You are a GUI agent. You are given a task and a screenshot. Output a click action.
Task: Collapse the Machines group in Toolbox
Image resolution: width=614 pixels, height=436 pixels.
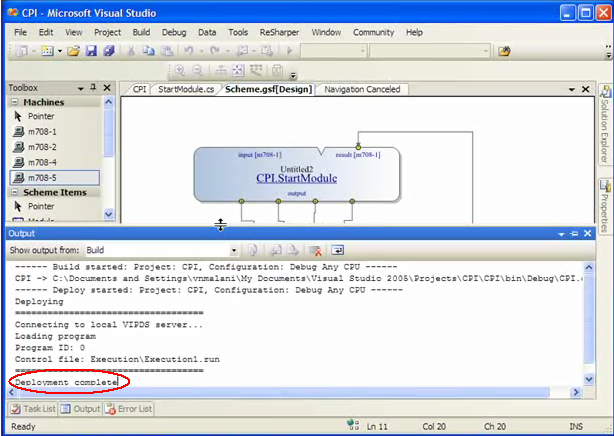15,102
